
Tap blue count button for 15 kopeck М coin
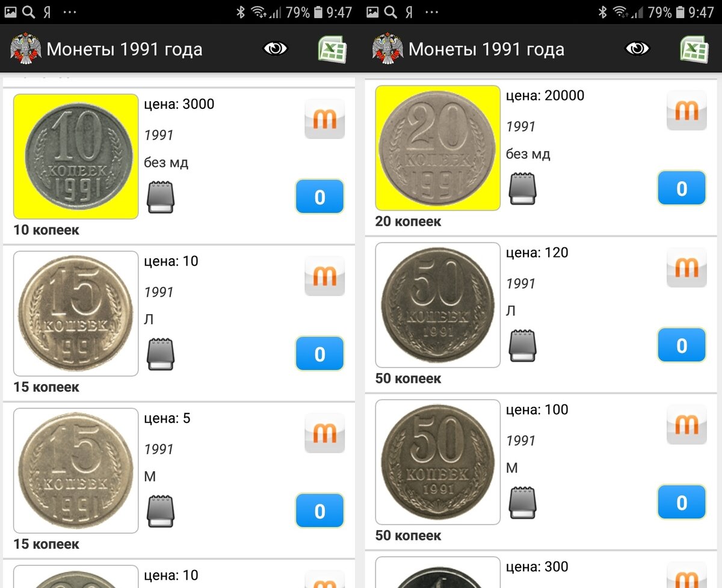click(x=319, y=511)
